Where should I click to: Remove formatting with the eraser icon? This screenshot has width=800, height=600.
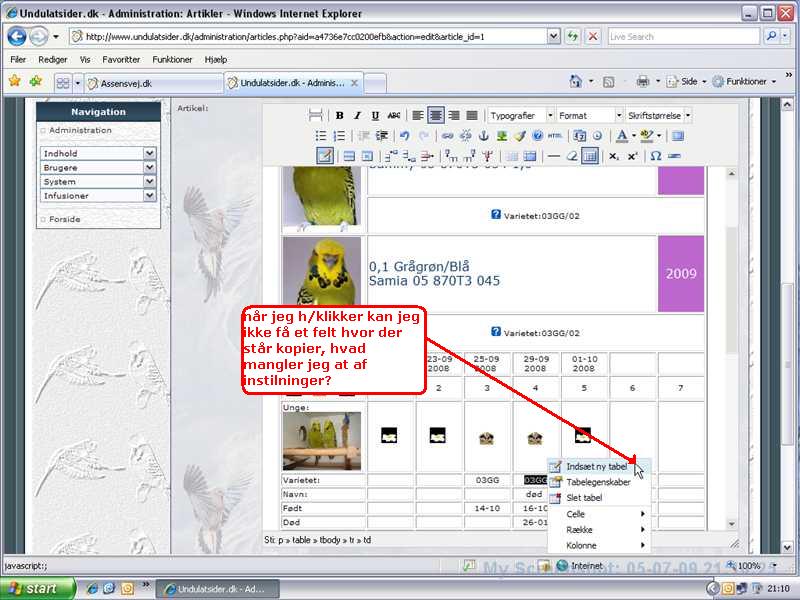point(572,156)
